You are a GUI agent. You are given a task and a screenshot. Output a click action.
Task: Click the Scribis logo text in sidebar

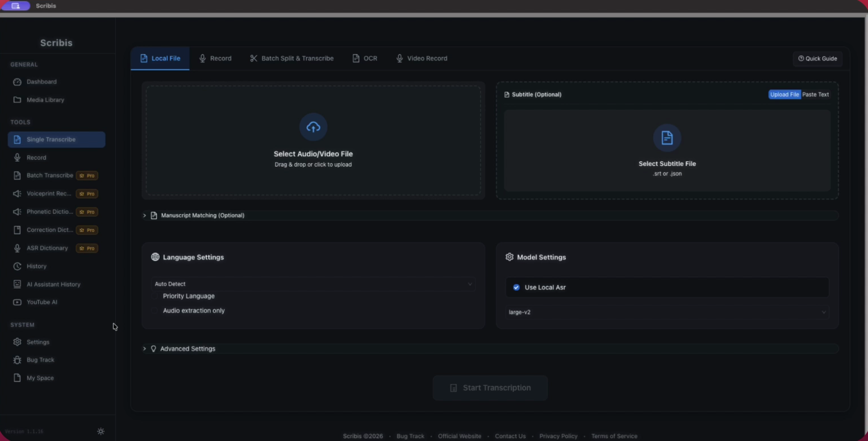(56, 43)
